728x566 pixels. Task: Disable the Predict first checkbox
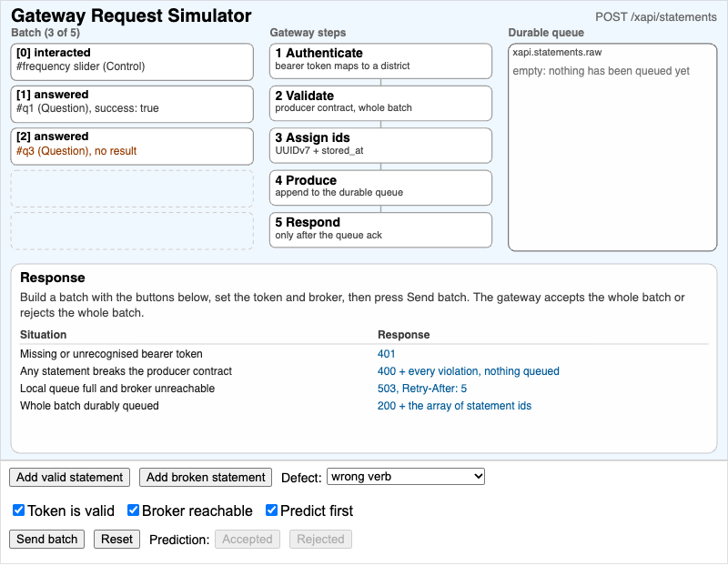tap(271, 510)
